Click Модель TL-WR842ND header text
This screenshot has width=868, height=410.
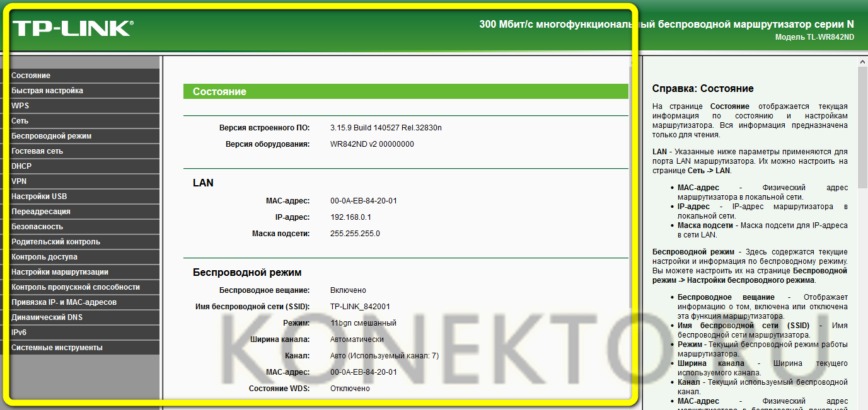pyautogui.click(x=814, y=38)
